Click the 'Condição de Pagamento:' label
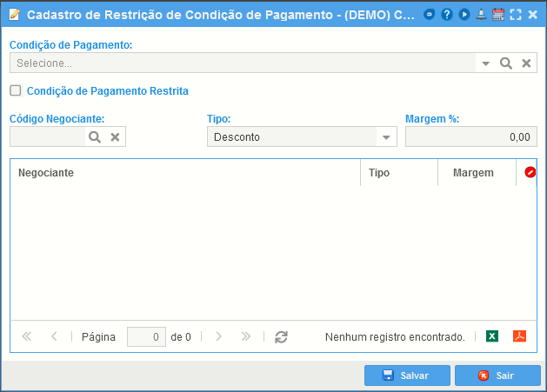Screen dimensions: 547x392 click(70, 45)
